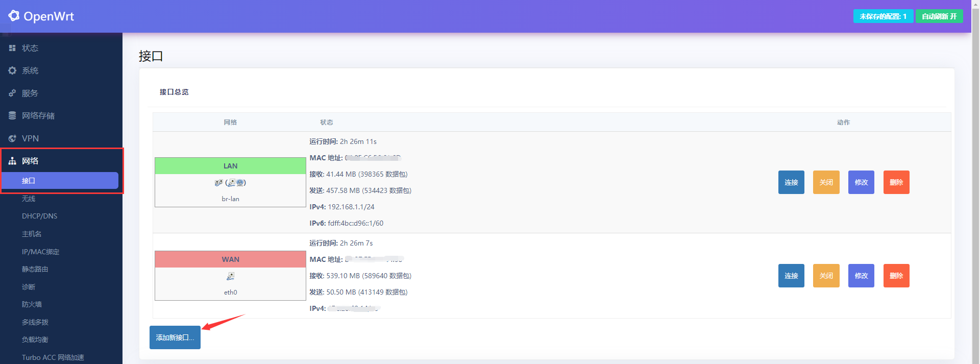Expand the 系统 menu section

pos(30,70)
